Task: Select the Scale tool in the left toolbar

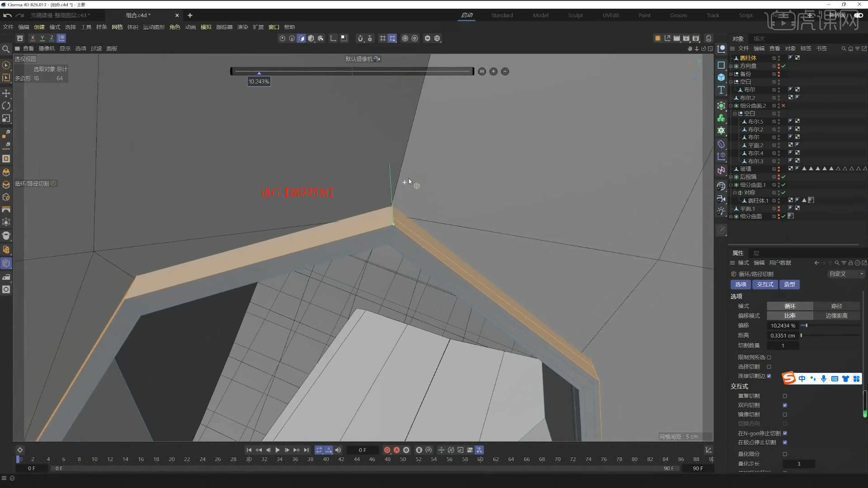Action: [6, 118]
